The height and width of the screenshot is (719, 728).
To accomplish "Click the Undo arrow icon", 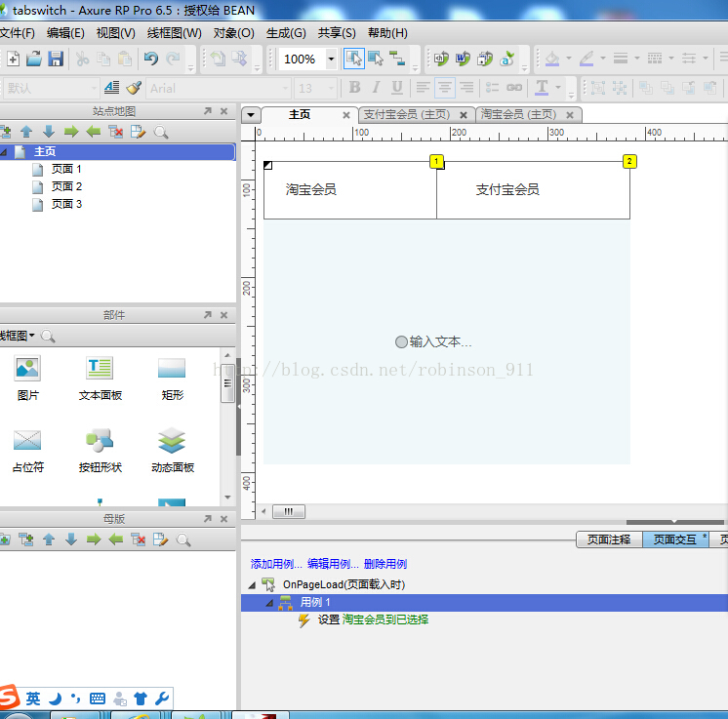I will 151,59.
